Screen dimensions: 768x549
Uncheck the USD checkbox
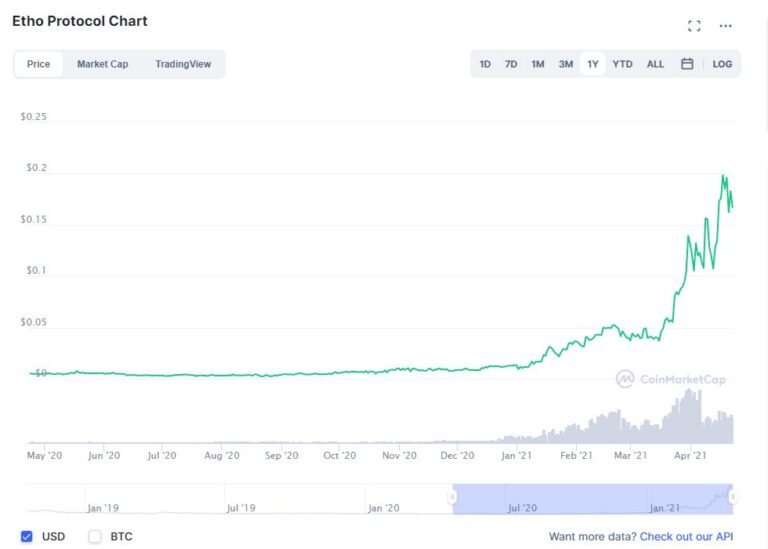(27, 536)
